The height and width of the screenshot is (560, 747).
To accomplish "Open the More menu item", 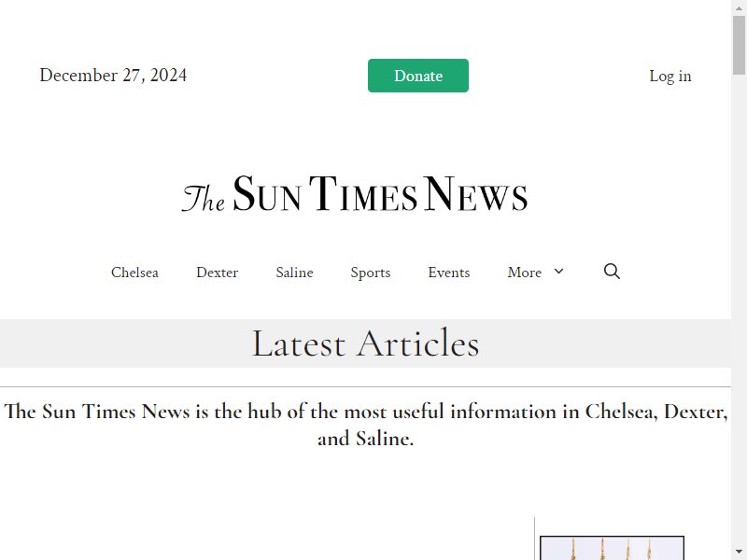I will point(525,273).
